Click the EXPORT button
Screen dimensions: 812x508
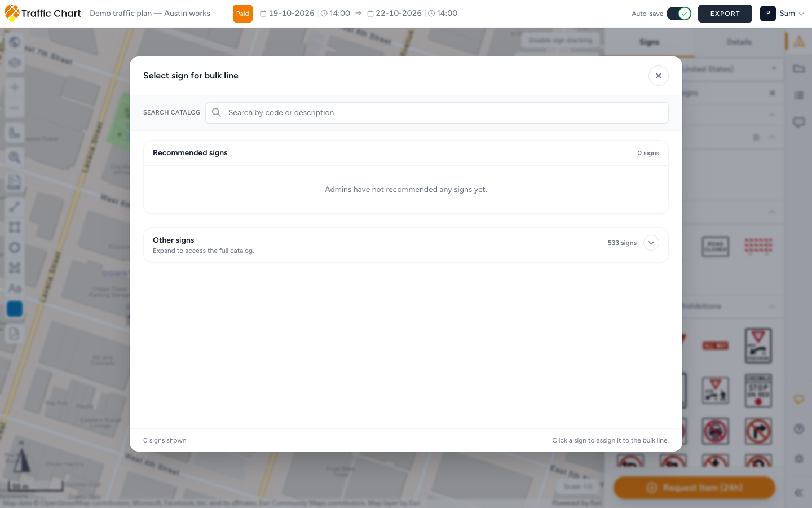pos(725,14)
